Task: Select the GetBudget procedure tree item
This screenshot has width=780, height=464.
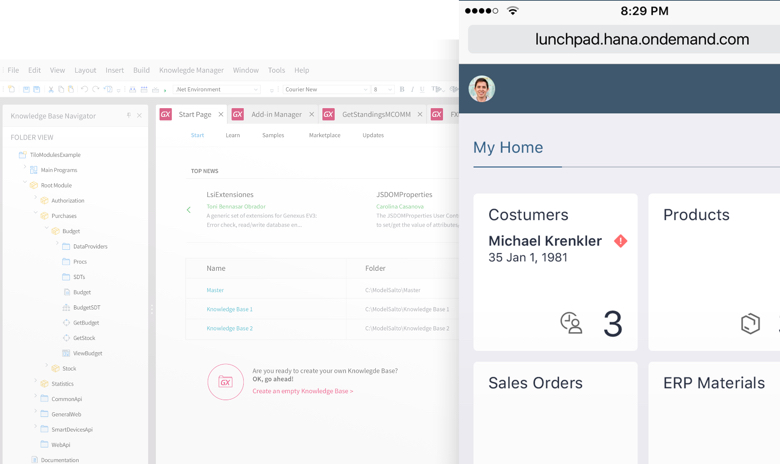Action: (86, 323)
